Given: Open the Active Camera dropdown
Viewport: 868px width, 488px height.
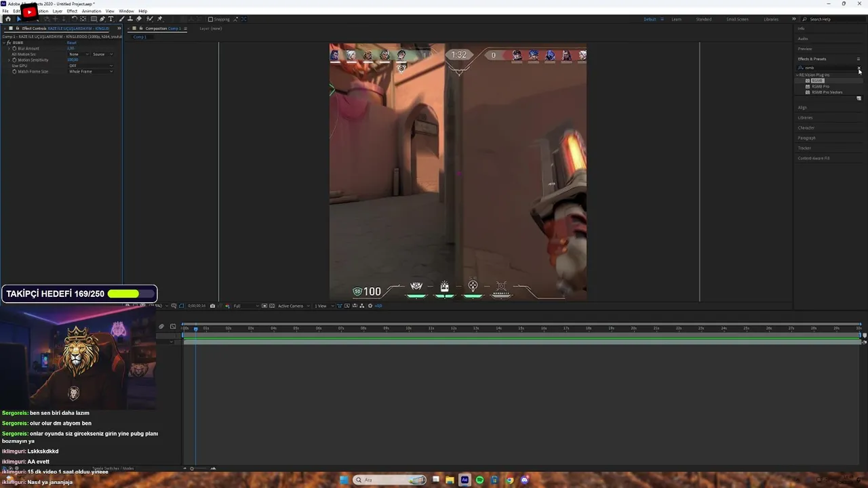Looking at the screenshot, I should tap(294, 306).
